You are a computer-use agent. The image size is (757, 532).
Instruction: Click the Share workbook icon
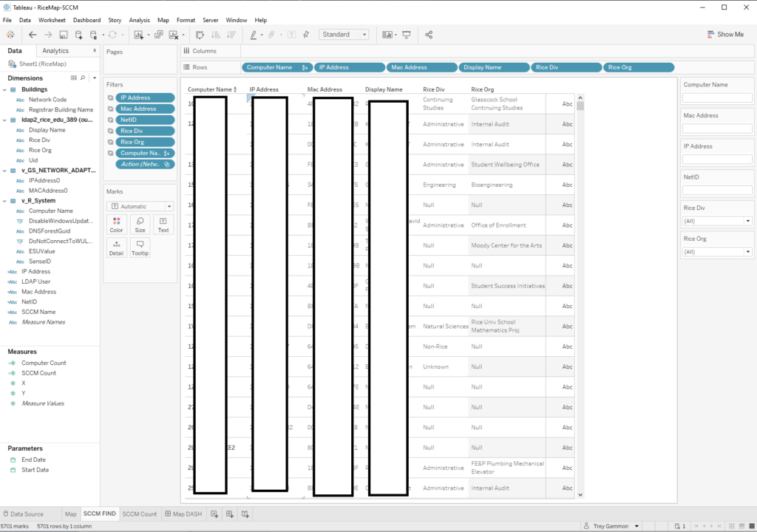pos(429,35)
